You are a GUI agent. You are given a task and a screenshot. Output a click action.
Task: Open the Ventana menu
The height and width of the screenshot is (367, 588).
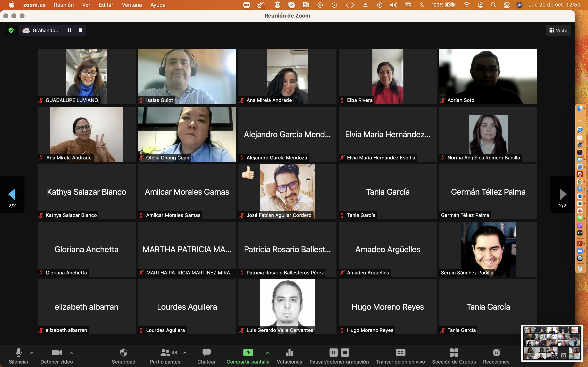tap(132, 5)
